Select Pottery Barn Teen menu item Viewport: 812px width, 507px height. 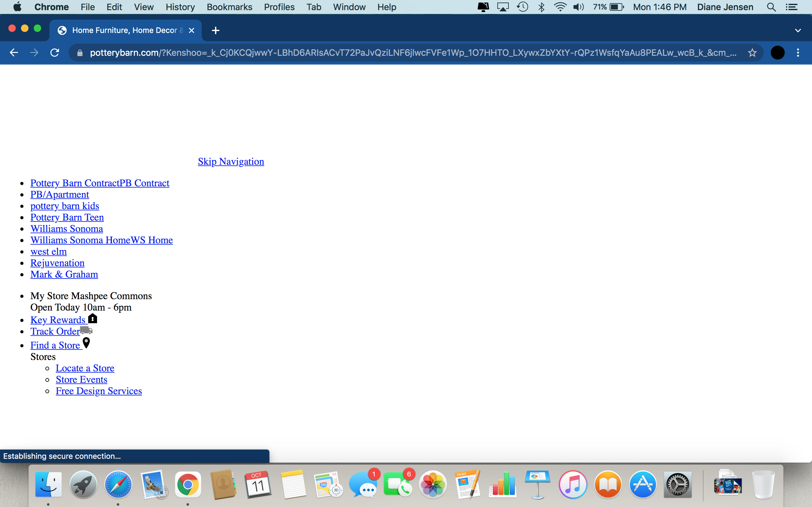[67, 217]
